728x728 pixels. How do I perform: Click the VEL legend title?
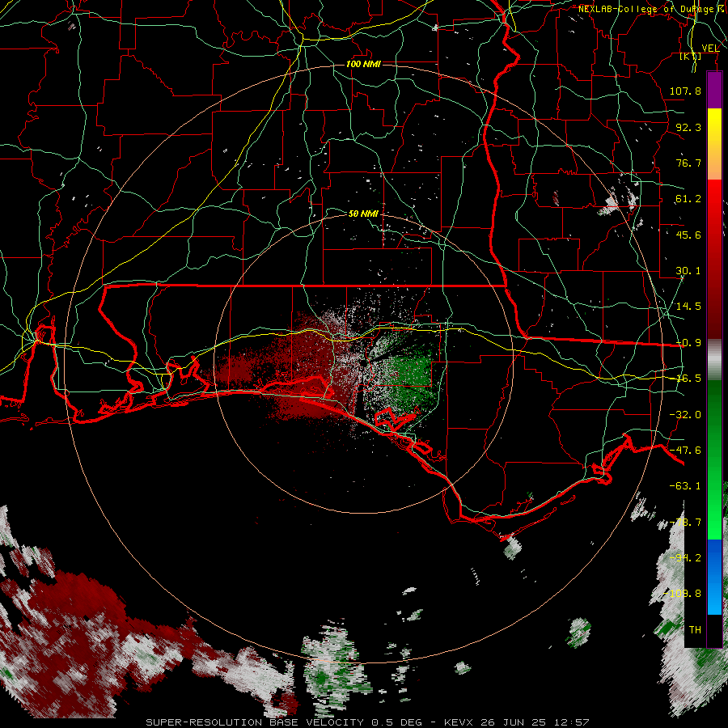[x=710, y=49]
